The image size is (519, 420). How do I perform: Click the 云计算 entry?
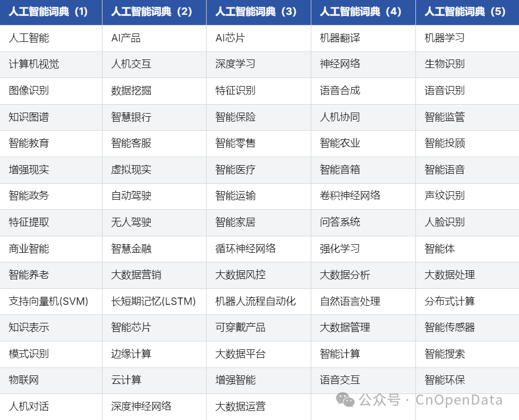click(125, 380)
